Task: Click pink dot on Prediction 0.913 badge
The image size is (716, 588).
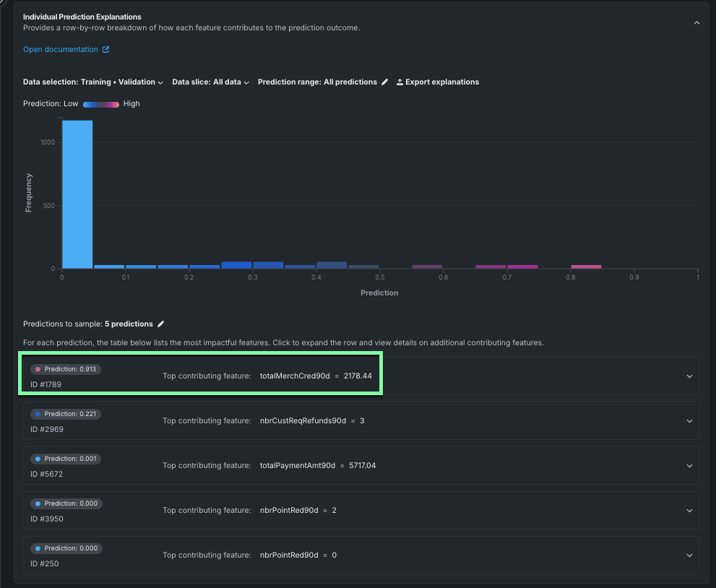Action: point(38,369)
